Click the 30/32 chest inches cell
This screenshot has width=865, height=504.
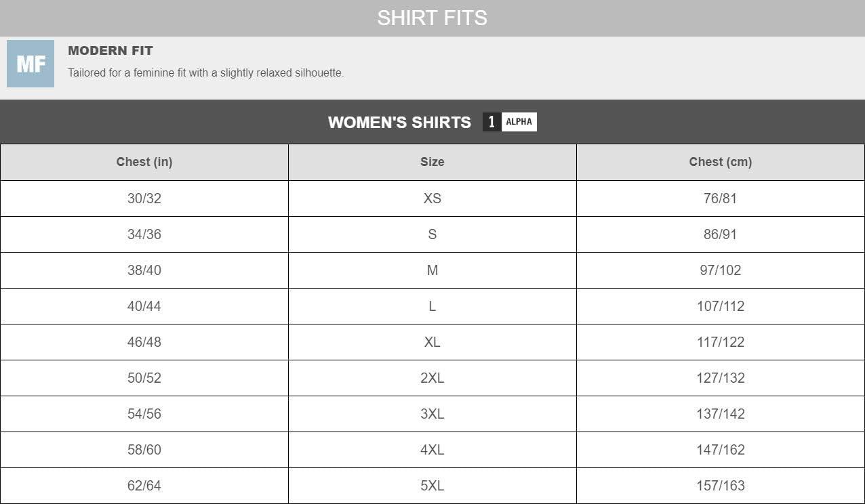144,198
